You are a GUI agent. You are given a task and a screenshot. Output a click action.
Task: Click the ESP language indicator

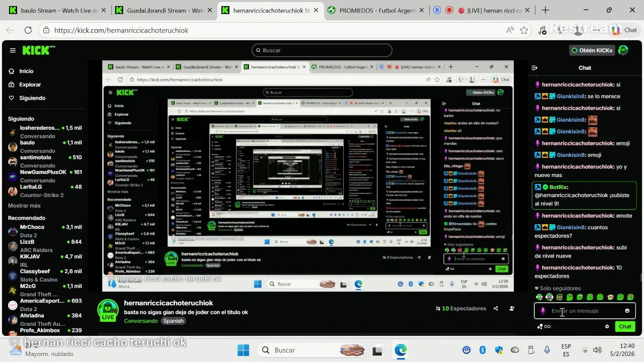pos(566,350)
